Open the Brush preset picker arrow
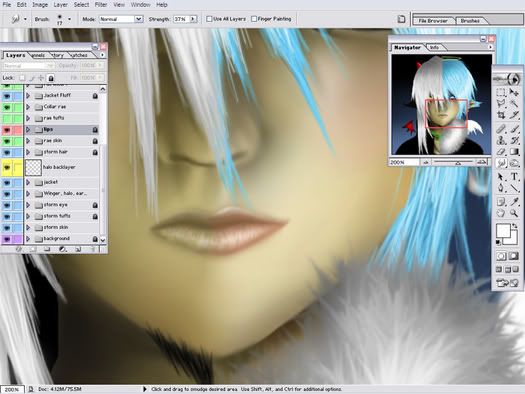Image resolution: width=525 pixels, height=394 pixels. (69, 19)
